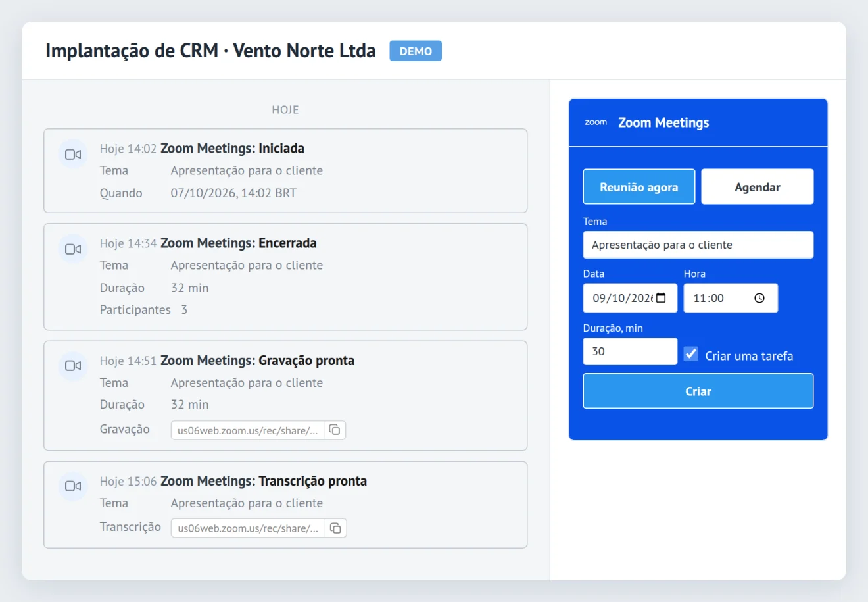
Task: Click the Criar button
Action: click(698, 391)
